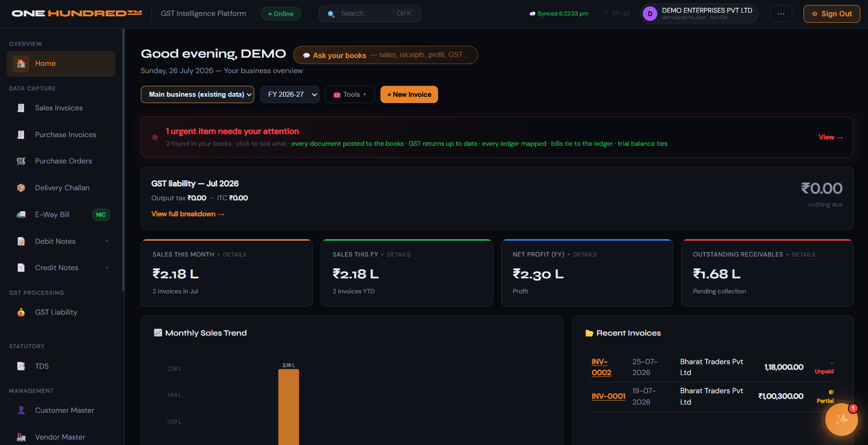
Task: Click the GST Liability money bag icon
Action: pos(21,312)
